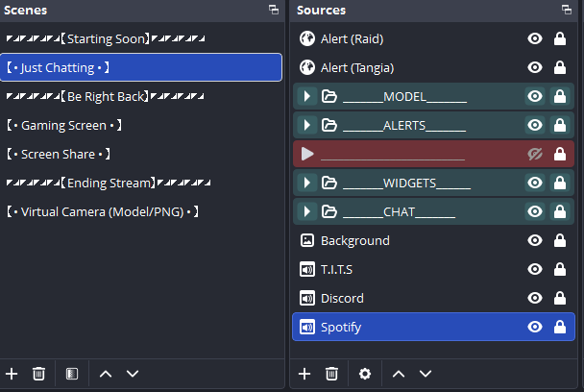Viewport: 584px width, 392px height.
Task: Click the audio icon of Spotify source
Action: 307,328
